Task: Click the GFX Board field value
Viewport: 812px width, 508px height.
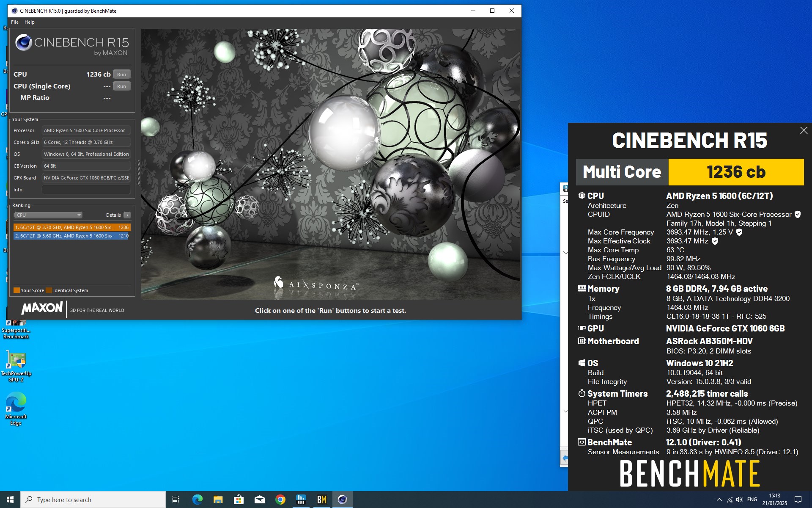Action: (86, 178)
